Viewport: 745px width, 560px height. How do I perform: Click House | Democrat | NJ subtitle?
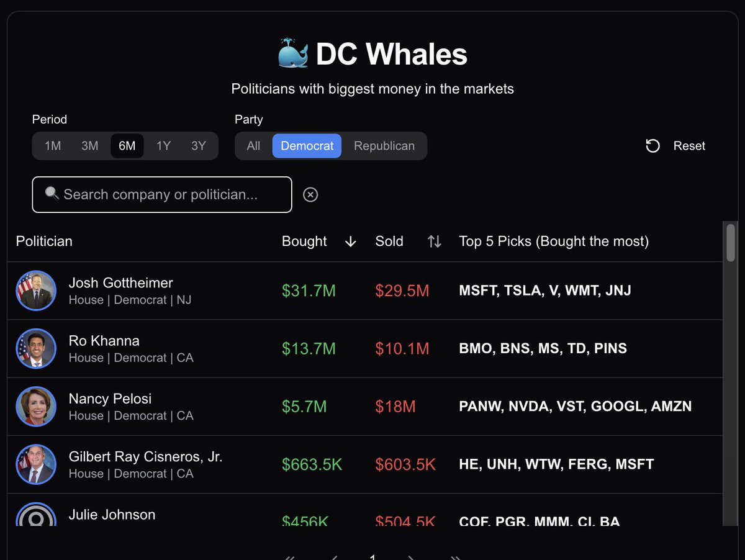tap(130, 300)
